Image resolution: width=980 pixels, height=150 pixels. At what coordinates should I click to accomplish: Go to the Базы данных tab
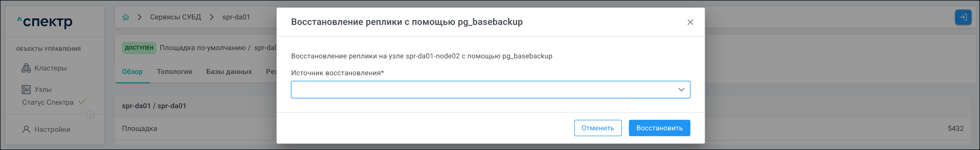pos(229,72)
